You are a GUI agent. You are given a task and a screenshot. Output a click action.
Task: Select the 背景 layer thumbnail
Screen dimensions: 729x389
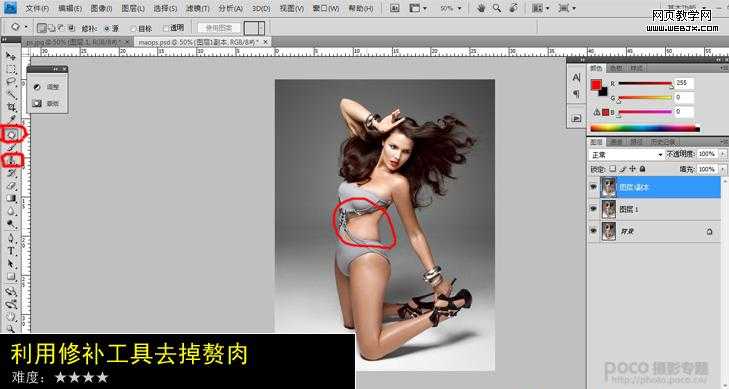click(608, 231)
